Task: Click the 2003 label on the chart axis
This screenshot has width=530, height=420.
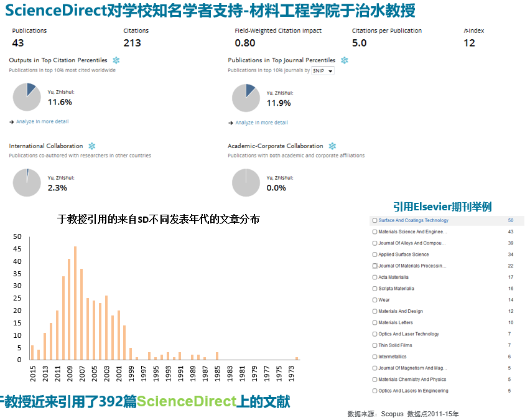Action: tap(106, 374)
